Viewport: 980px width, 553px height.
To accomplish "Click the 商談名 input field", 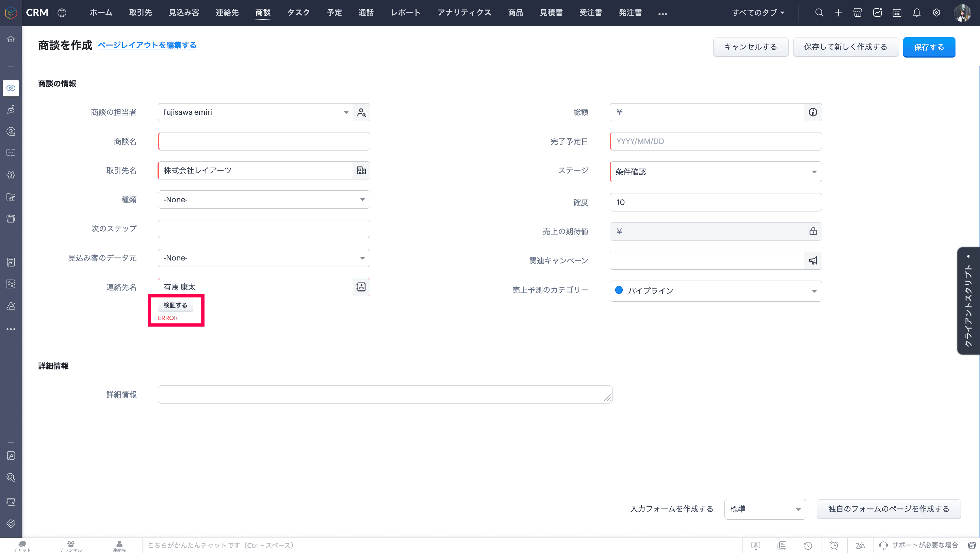I will click(x=264, y=142).
